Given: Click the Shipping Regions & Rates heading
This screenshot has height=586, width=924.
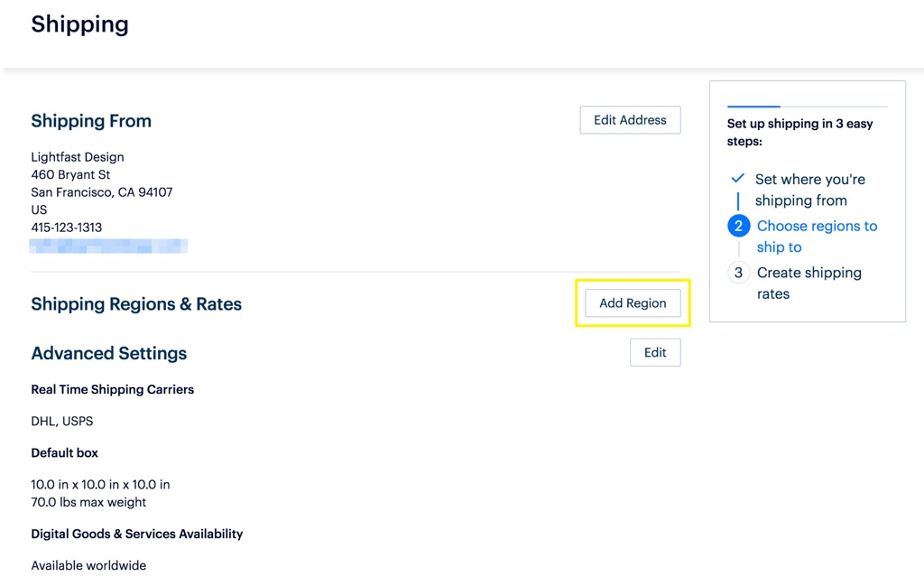Looking at the screenshot, I should 136,304.
